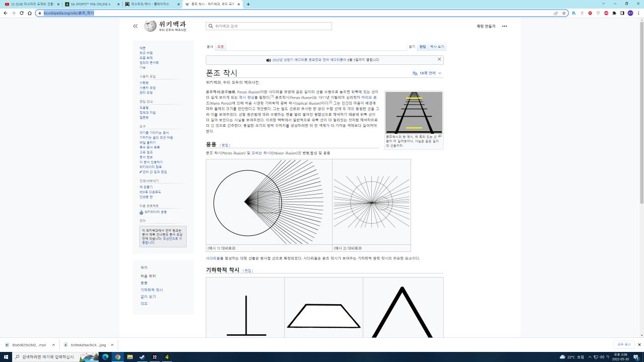Reload the current page
This screenshot has height=362, width=644.
(22, 13)
